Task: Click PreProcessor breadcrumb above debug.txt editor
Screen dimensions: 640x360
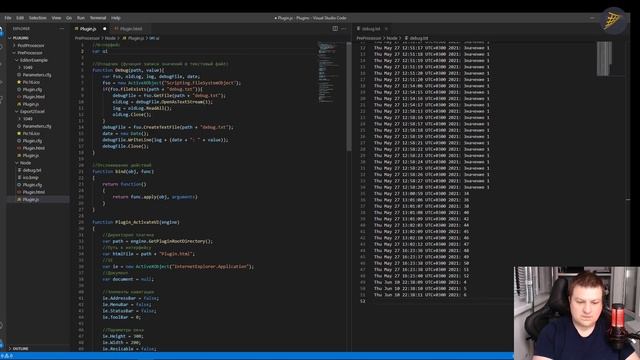Action: pos(369,38)
